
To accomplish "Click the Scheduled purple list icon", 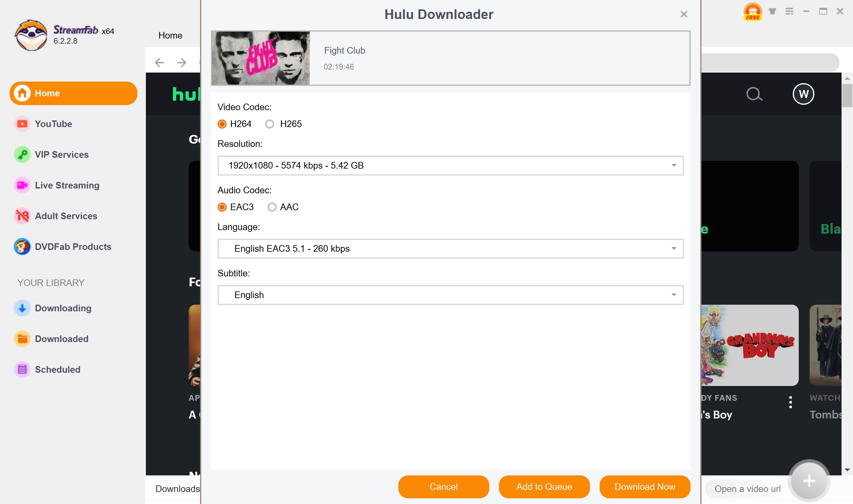I will coord(22,369).
